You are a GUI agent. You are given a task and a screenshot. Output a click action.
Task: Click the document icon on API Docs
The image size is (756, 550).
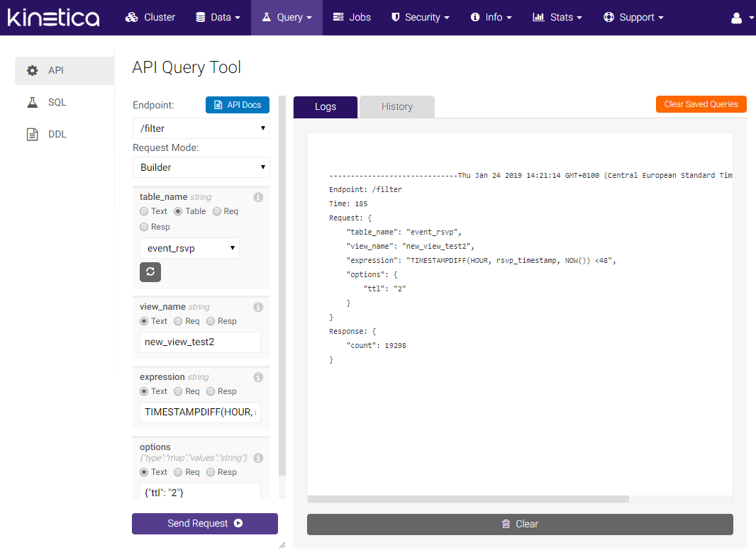coord(218,105)
